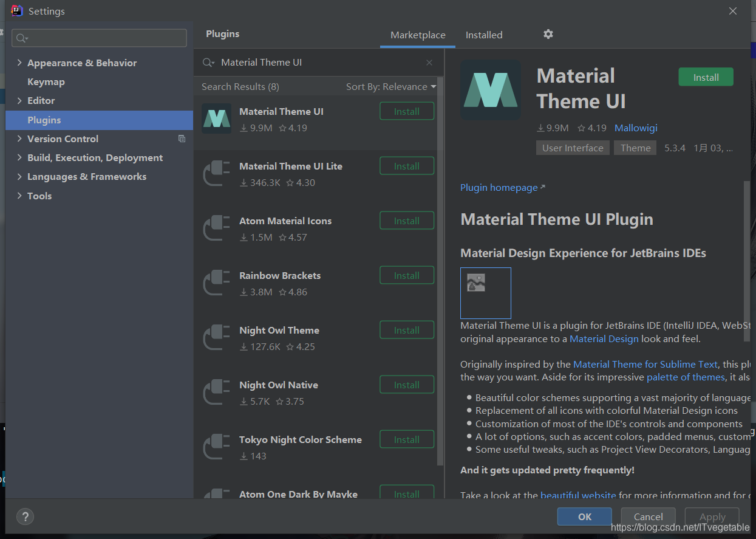Select Plugins in settings tree
The height and width of the screenshot is (539, 756).
pyautogui.click(x=99, y=120)
